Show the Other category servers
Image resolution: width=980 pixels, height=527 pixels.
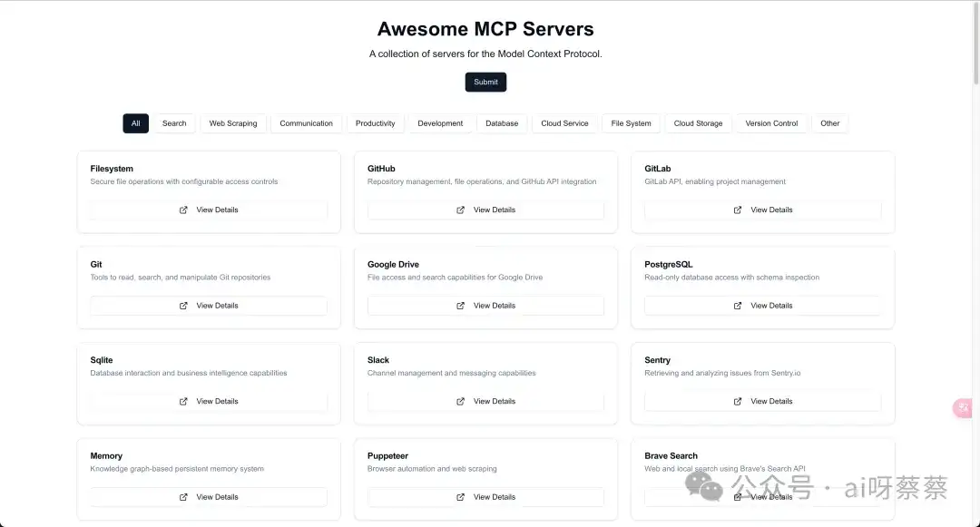pos(830,123)
